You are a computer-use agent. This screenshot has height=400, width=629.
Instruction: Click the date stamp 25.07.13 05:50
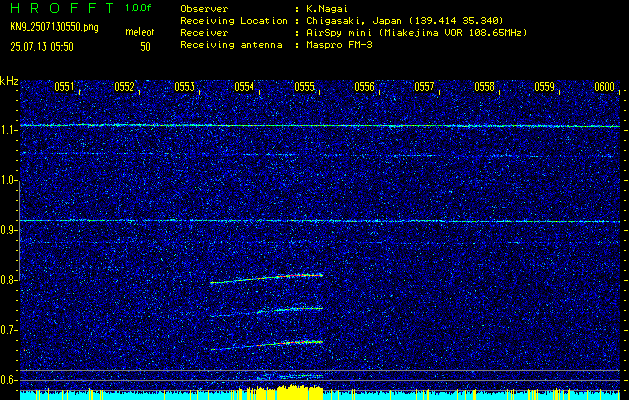[42, 47]
